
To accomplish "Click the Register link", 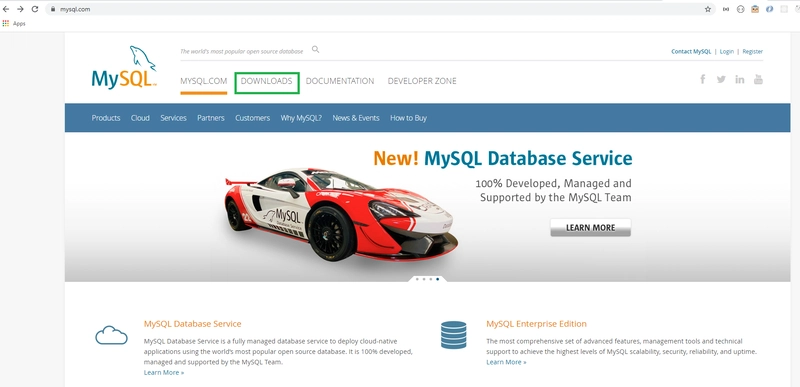I will point(753,51).
